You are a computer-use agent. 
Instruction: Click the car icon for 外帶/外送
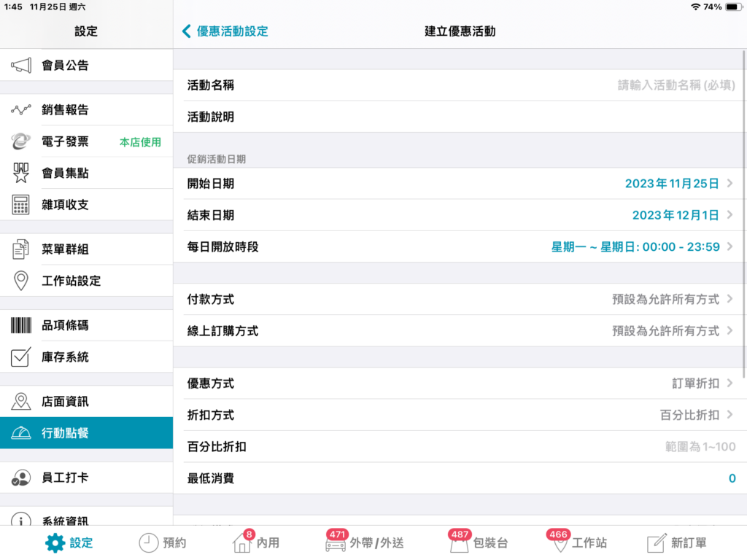[336, 544]
